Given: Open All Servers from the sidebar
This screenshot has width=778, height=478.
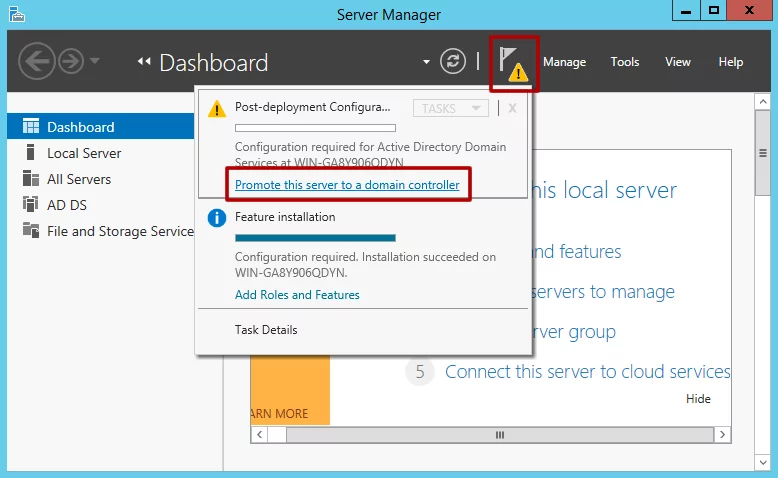Looking at the screenshot, I should click(78, 179).
